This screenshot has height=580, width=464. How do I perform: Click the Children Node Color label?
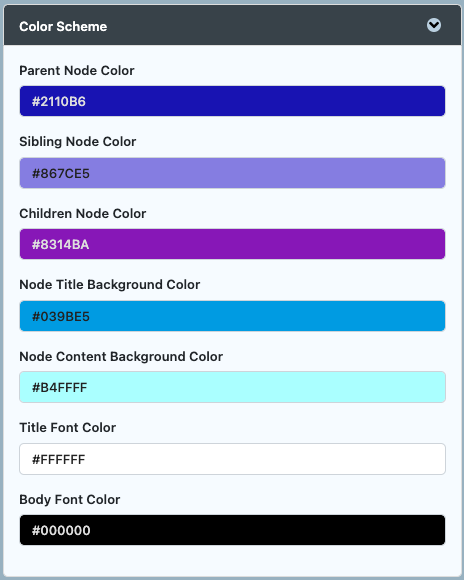pyautogui.click(x=83, y=213)
